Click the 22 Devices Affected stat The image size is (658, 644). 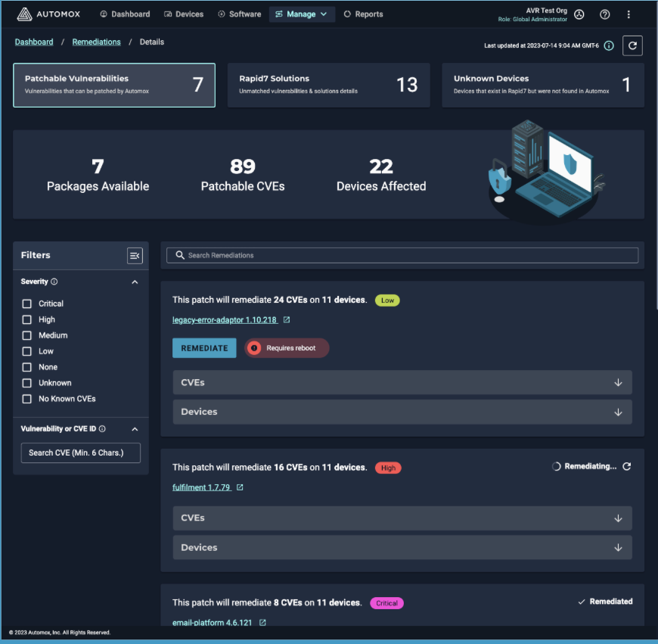point(381,175)
